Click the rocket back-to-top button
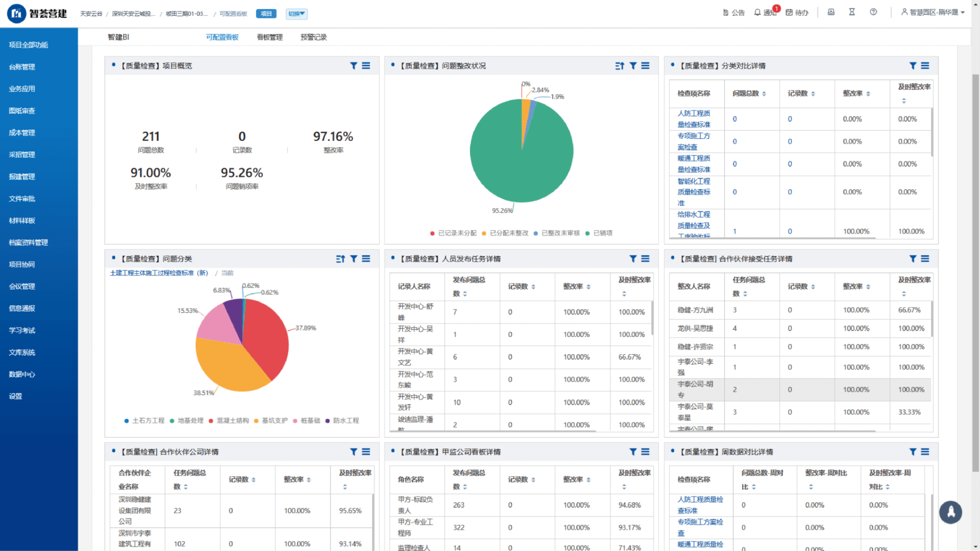Viewport: 980px width, 551px height. [950, 512]
